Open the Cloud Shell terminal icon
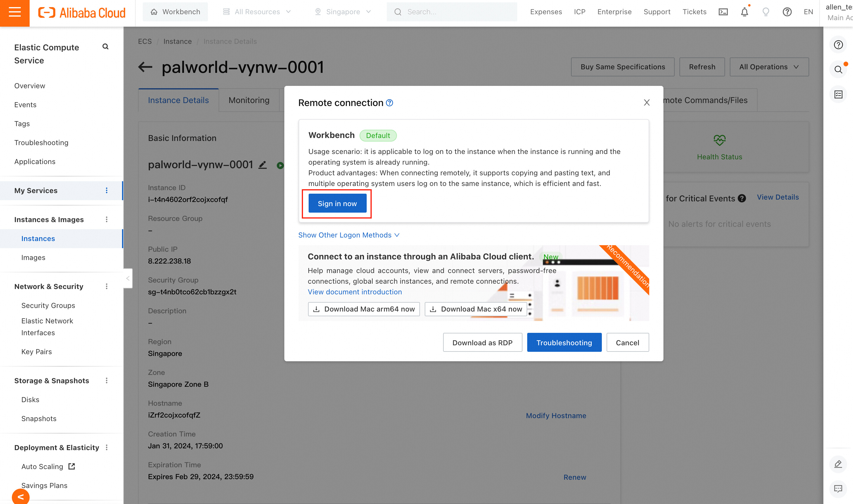This screenshot has height=504, width=853. pos(723,12)
